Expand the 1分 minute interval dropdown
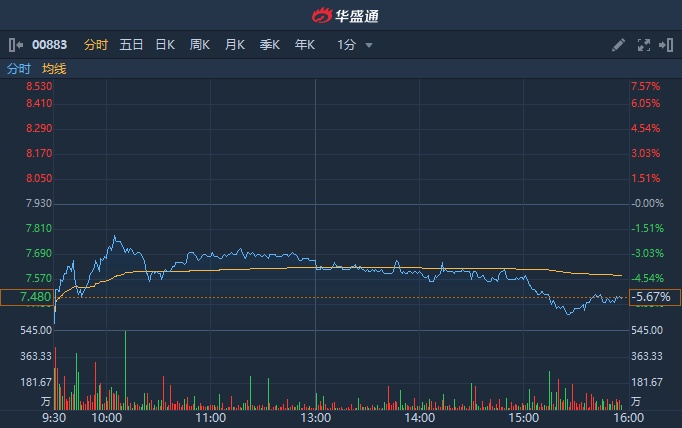Screen dimensions: 682x428 (x=347, y=45)
